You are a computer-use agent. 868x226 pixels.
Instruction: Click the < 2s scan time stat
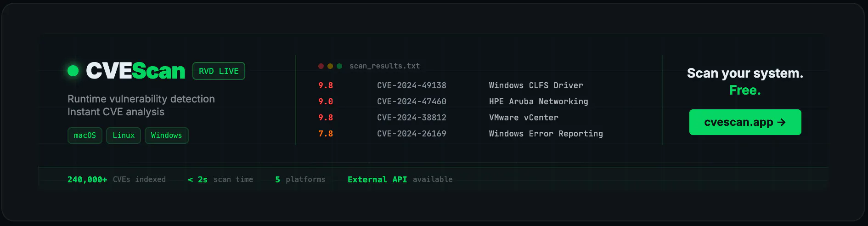click(220, 180)
